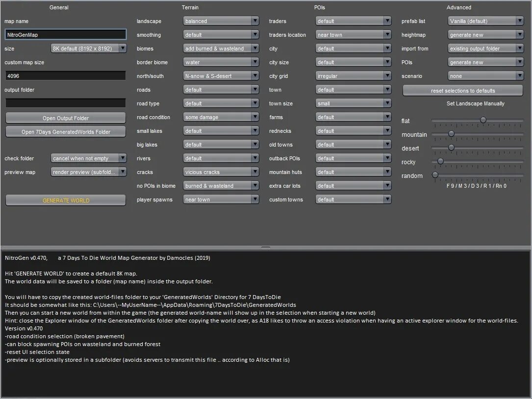
Task: Click the custom map size field
Action: [x=66, y=75]
